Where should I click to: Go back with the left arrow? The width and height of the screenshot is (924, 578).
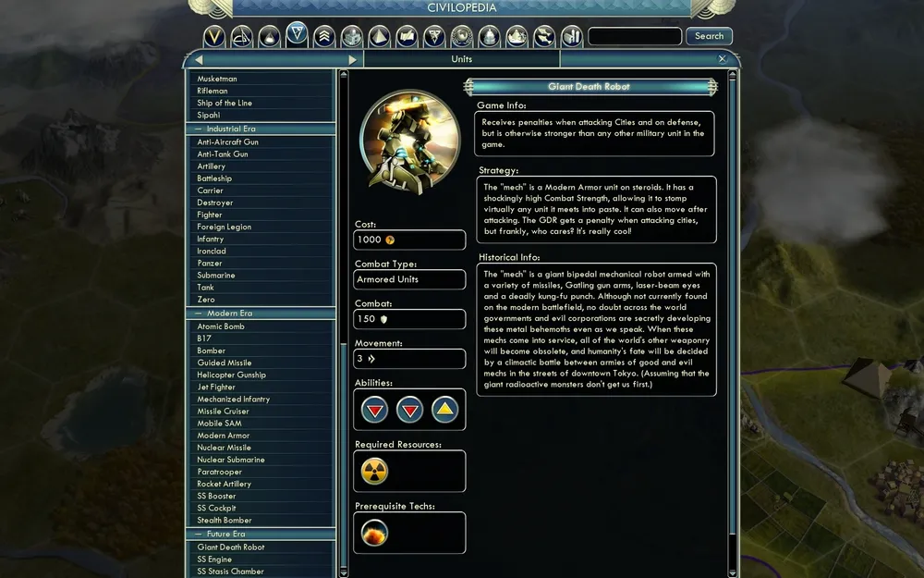coord(199,59)
